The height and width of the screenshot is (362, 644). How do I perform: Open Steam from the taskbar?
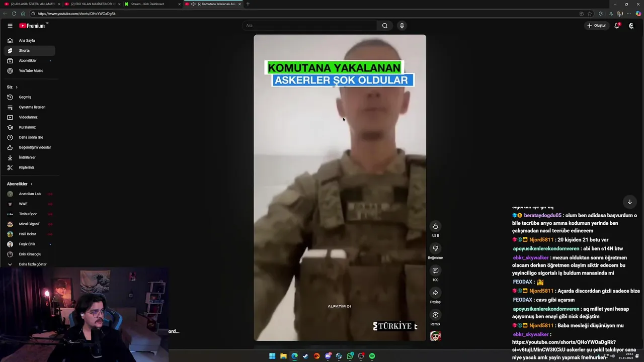pyautogui.click(x=305, y=356)
